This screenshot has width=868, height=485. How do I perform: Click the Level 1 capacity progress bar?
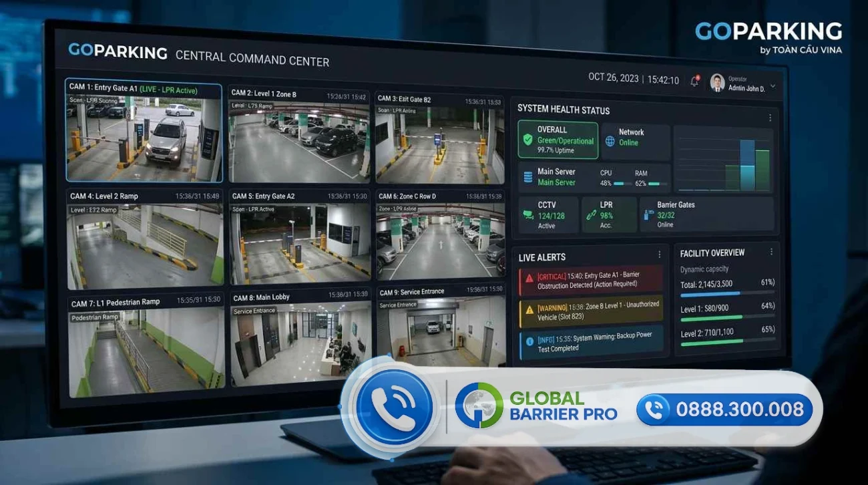[727, 317]
